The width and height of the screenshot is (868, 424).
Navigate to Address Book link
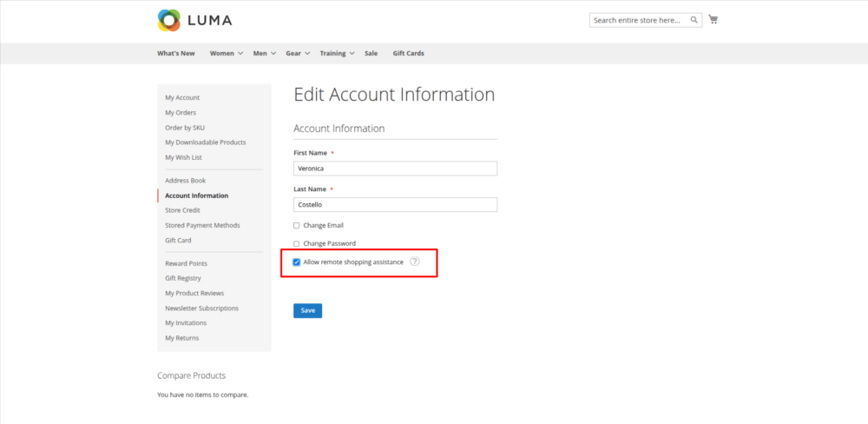pyautogui.click(x=185, y=181)
